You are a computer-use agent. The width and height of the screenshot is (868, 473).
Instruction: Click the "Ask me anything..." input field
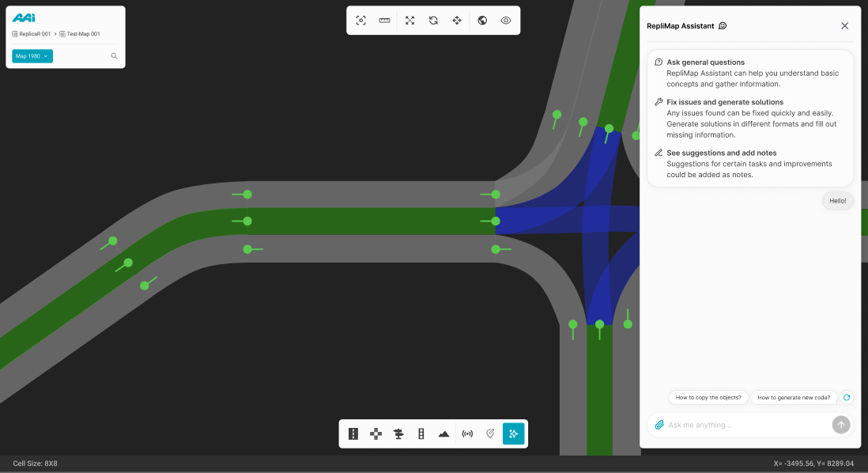[743, 425]
